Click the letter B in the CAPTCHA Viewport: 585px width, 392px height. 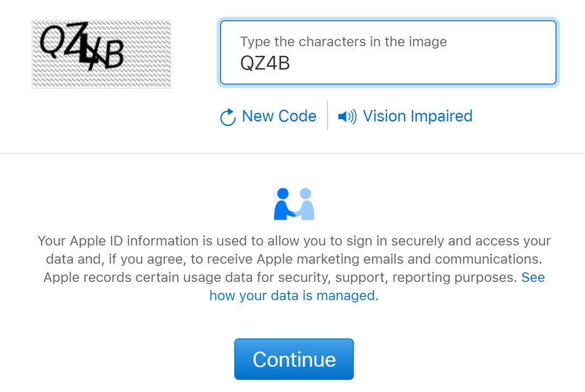click(x=114, y=54)
